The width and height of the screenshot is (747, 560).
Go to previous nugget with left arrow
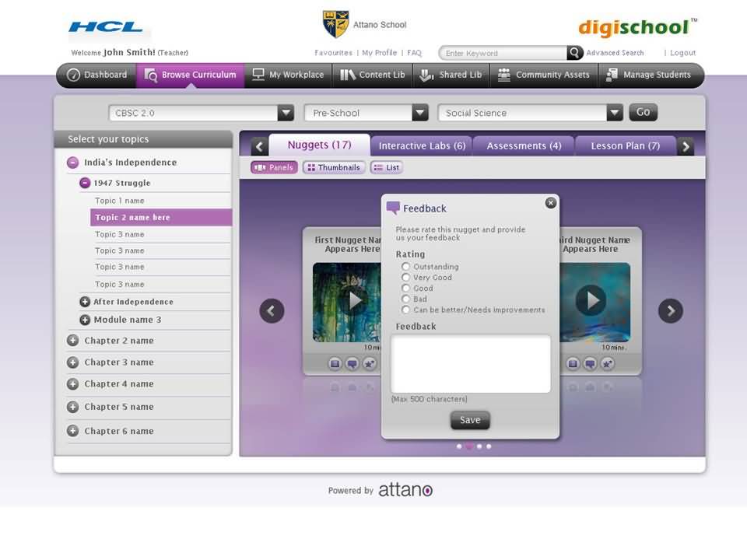[x=272, y=311]
